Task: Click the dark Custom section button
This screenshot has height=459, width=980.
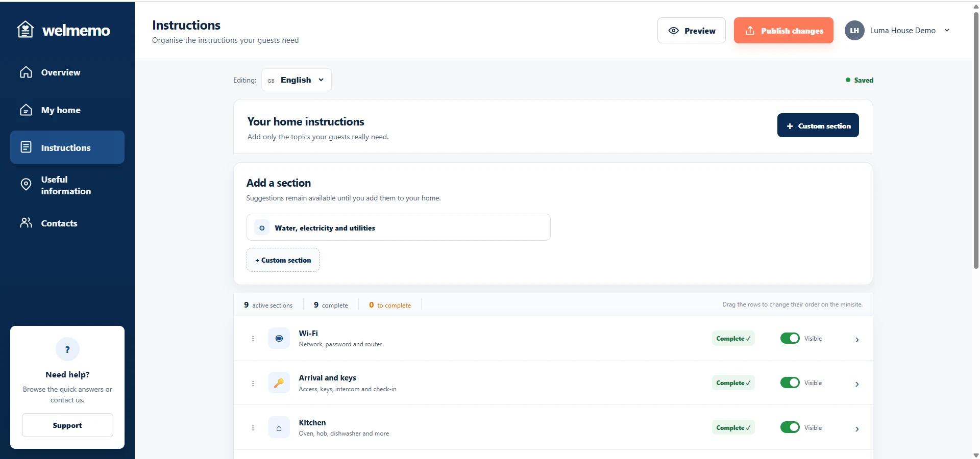Action: [x=818, y=125]
